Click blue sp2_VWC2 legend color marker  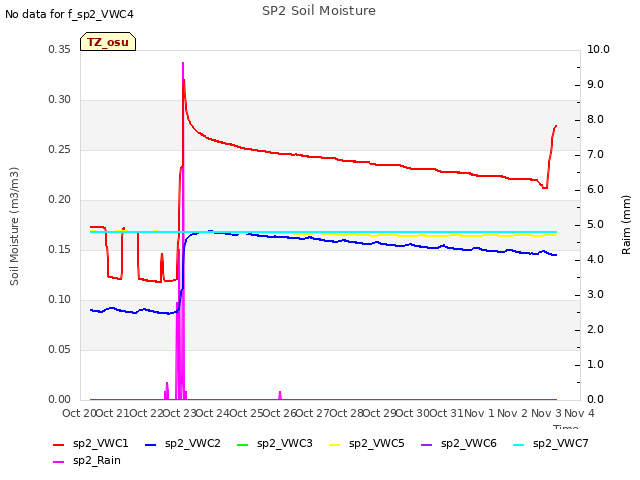coord(151,444)
